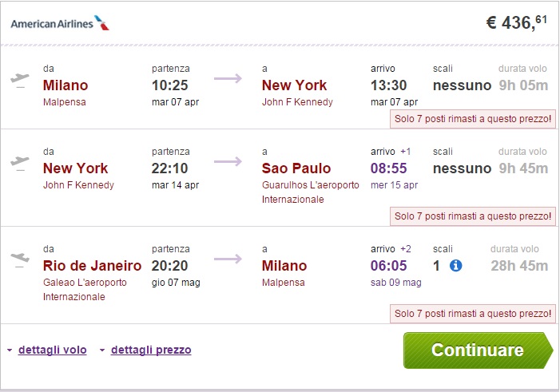Click the arrow between Milano and New York
The width and height of the screenshot is (560, 392).
click(x=228, y=78)
